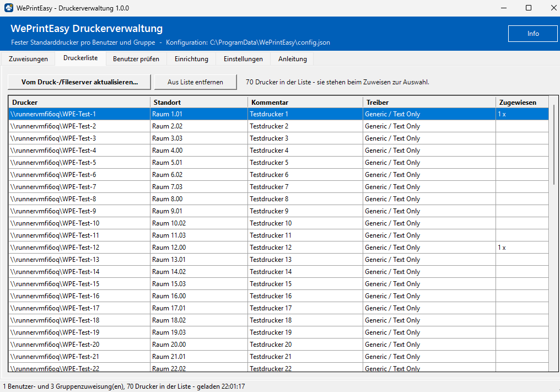Select the WPE-Test-14 printer row
Screen dimensions: 560x392
(x=278, y=272)
